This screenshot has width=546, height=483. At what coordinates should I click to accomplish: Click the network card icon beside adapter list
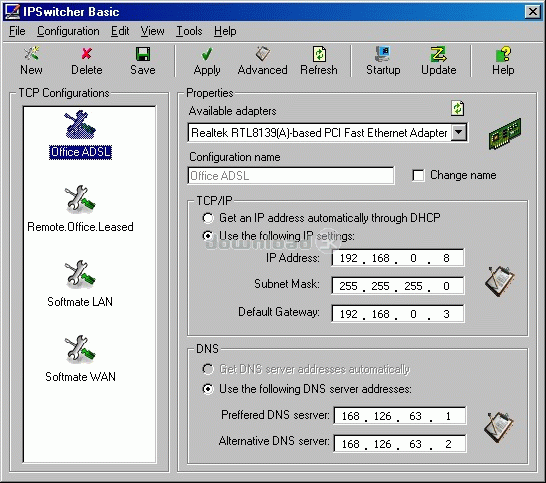point(505,134)
